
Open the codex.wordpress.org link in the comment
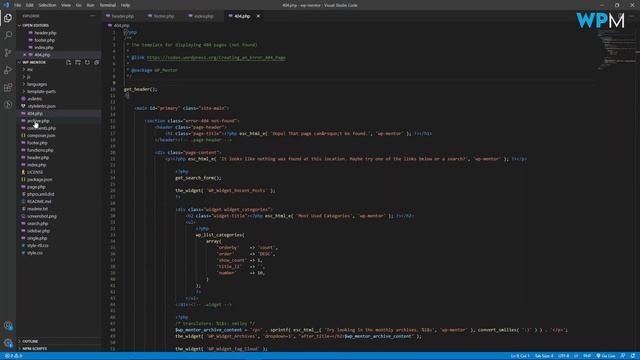click(x=216, y=58)
